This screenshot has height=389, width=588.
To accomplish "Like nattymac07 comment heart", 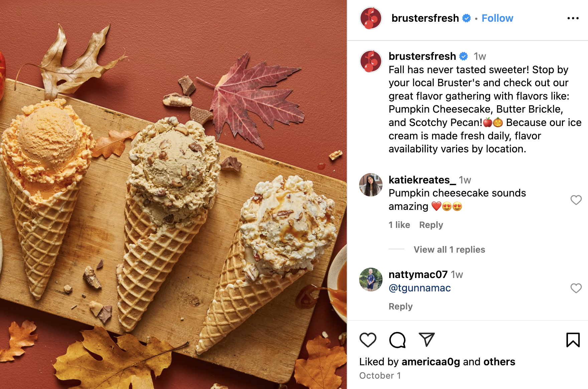I will (x=576, y=288).
